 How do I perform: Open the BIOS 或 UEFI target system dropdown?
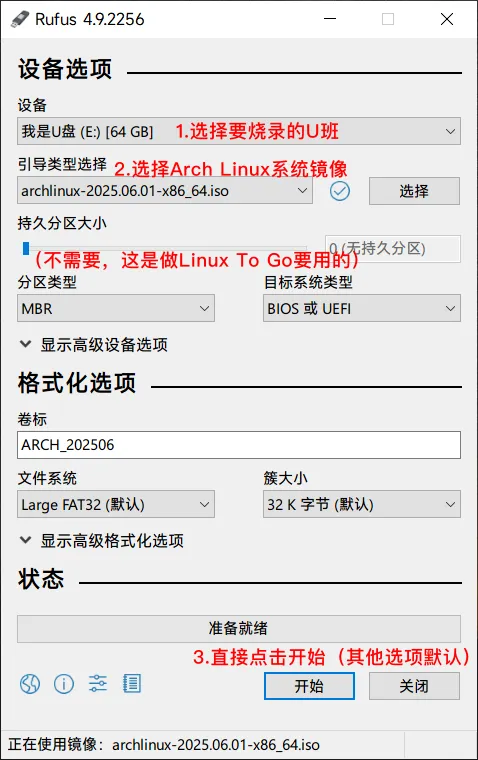click(x=362, y=308)
